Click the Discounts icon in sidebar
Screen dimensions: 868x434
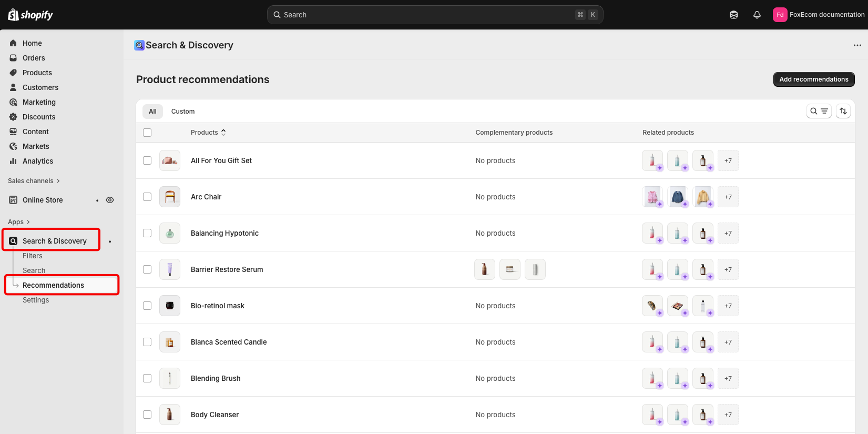(x=13, y=117)
